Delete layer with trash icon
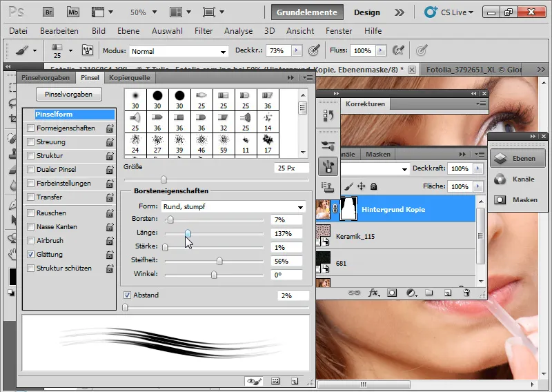This screenshot has width=552, height=392. pos(466,293)
